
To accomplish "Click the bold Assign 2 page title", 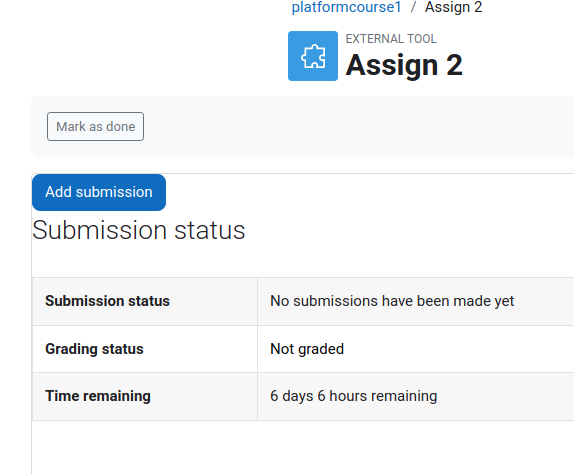I will (404, 65).
